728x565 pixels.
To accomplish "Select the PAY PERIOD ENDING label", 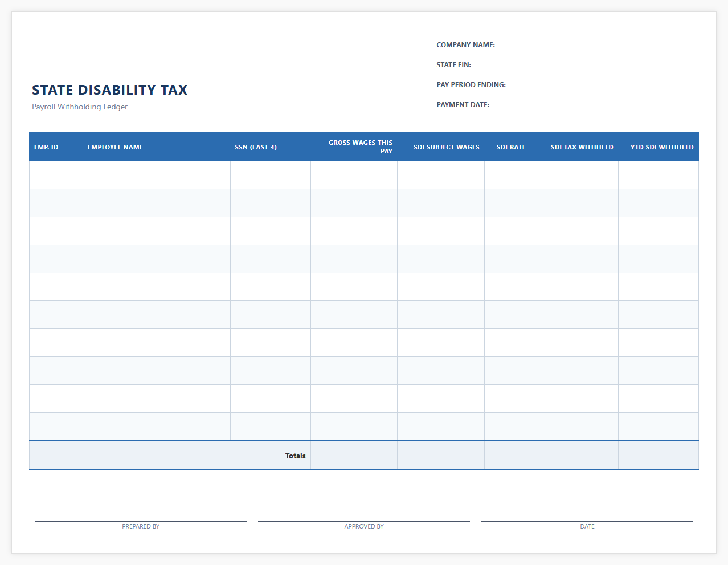I will pyautogui.click(x=471, y=85).
